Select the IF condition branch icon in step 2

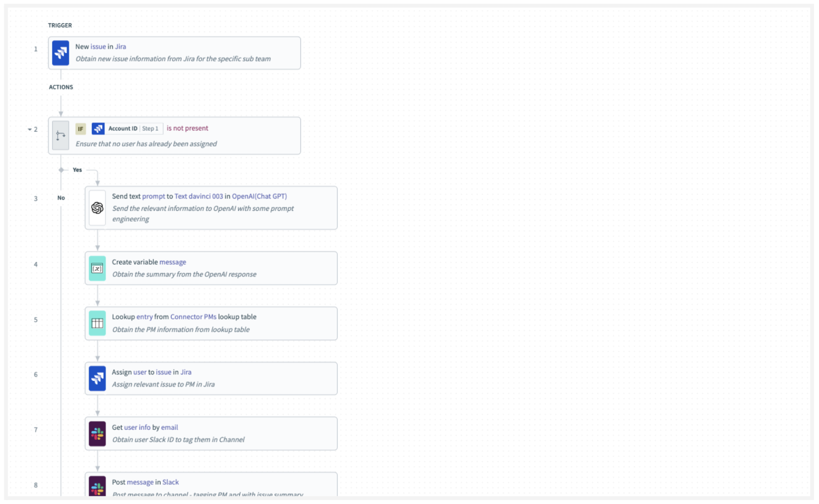click(60, 135)
